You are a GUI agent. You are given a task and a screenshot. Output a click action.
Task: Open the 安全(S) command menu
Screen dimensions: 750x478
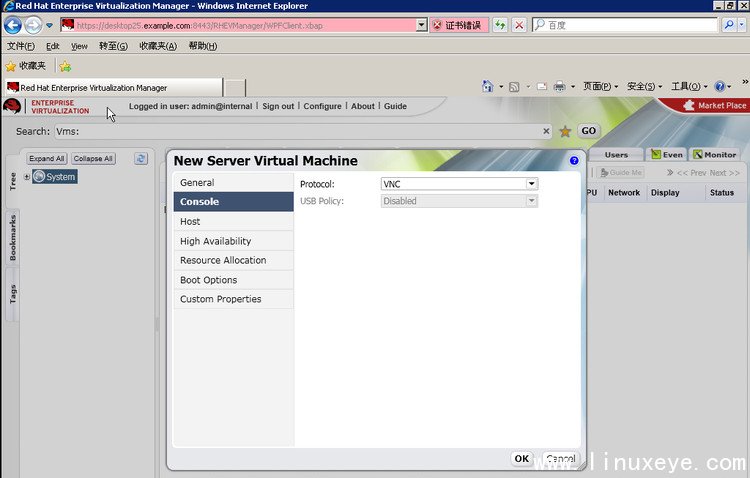644,87
